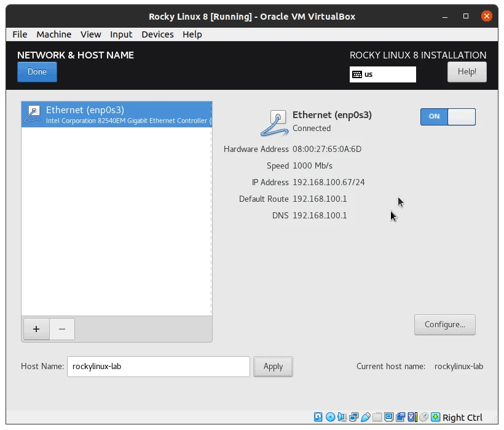Open the Machine menu
This screenshot has width=504, height=430.
[x=53, y=34]
